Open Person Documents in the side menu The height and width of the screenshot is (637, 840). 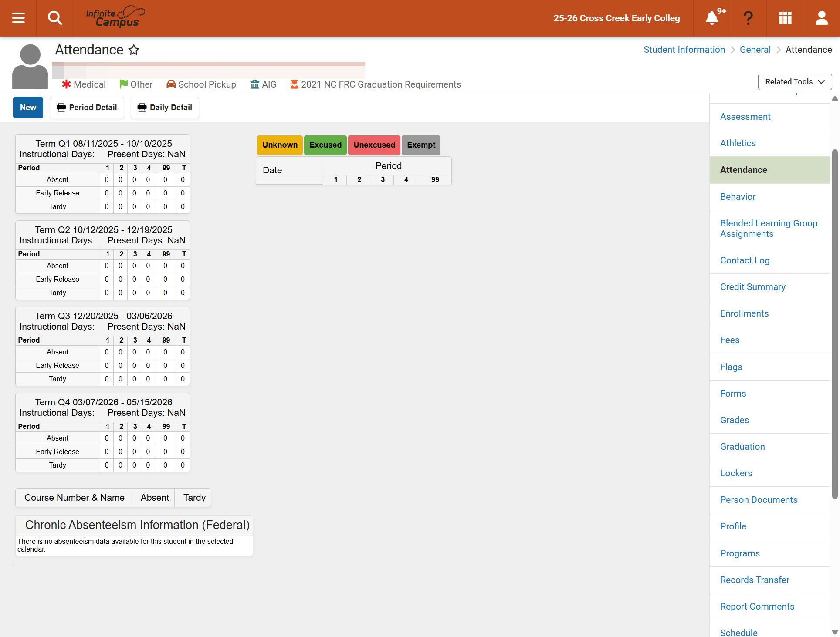coord(770,500)
